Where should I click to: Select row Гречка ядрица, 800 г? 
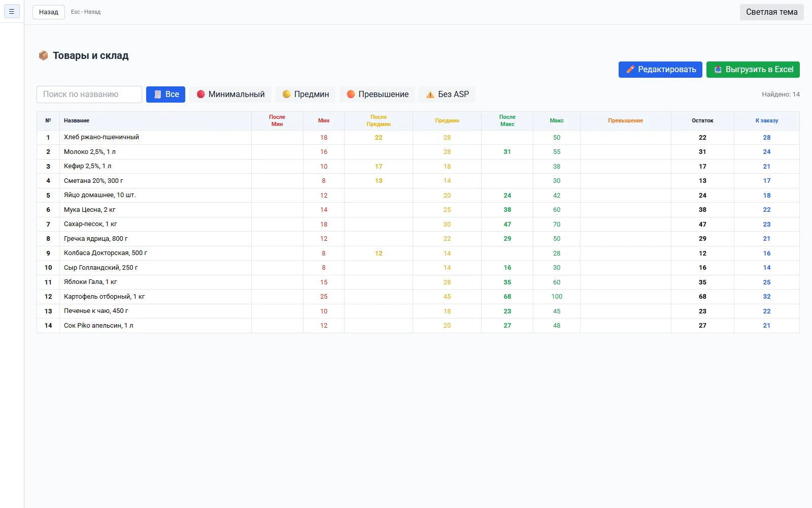418,239
